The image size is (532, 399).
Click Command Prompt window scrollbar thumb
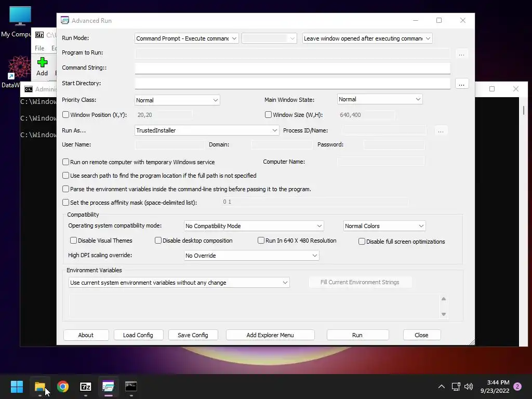click(x=524, y=110)
